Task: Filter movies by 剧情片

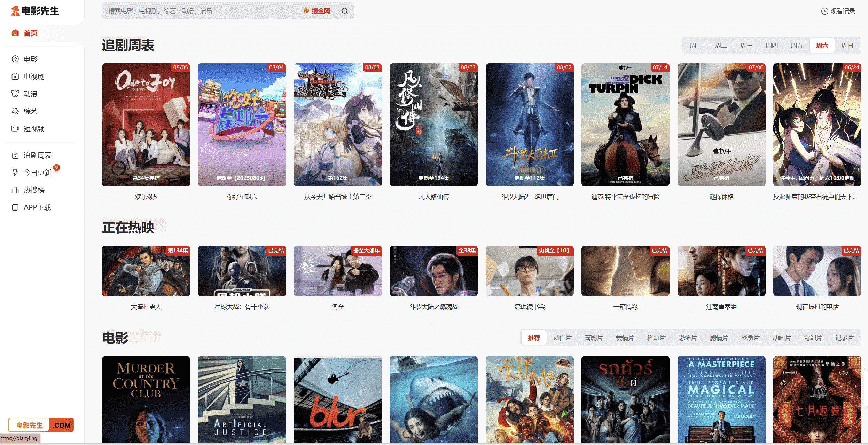Action: click(719, 338)
